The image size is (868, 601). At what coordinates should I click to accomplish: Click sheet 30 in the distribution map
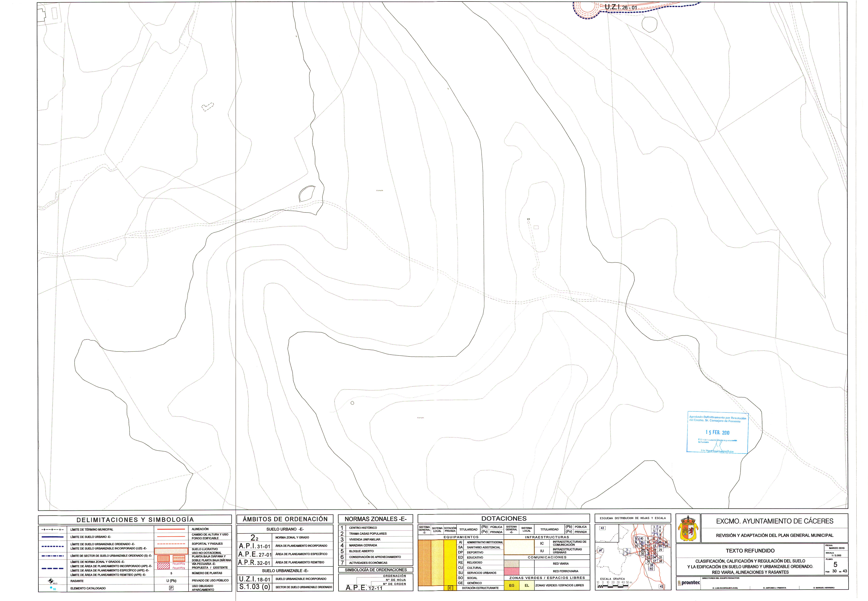pyautogui.click(x=642, y=554)
